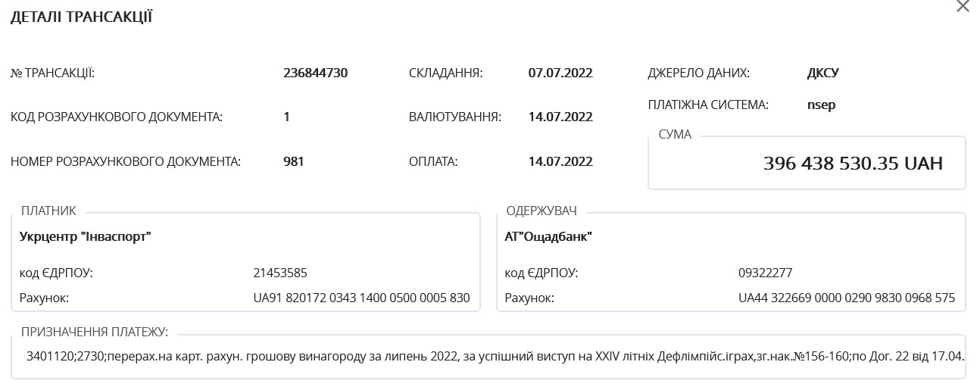Click the transaction number 236844730
Viewport: 980px width, 387px height.
point(315,73)
